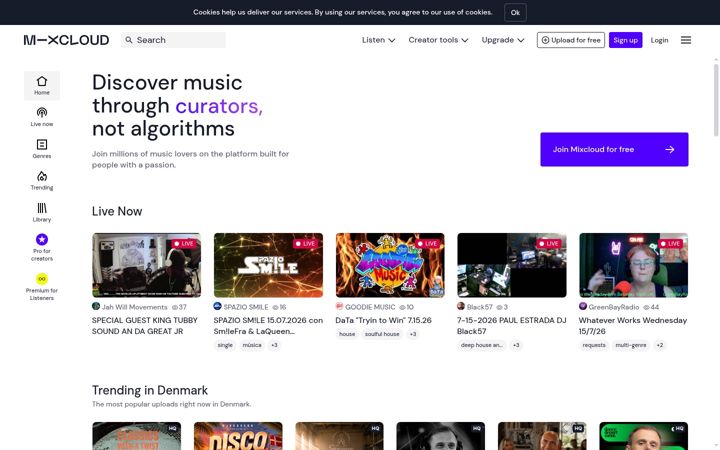Select the 'deep house an...' tag

pyautogui.click(x=482, y=345)
